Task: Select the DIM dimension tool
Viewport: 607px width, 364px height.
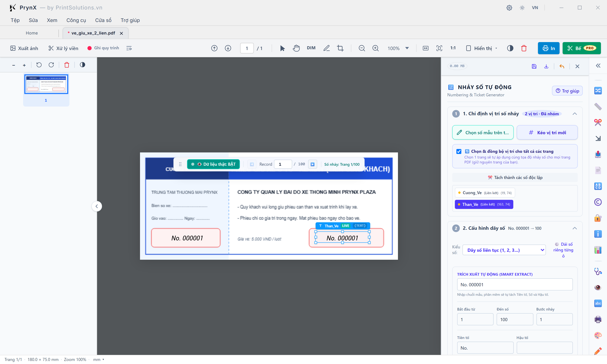Action: tap(311, 48)
